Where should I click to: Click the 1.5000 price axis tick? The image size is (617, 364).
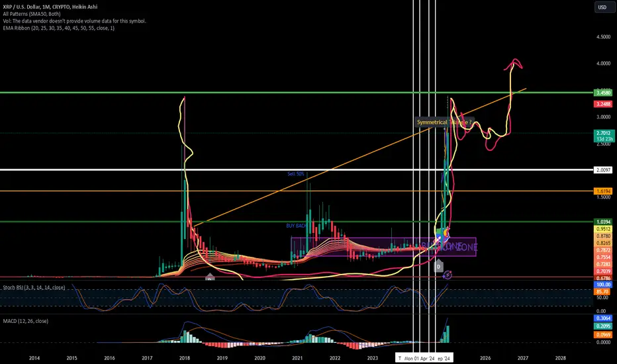point(603,197)
